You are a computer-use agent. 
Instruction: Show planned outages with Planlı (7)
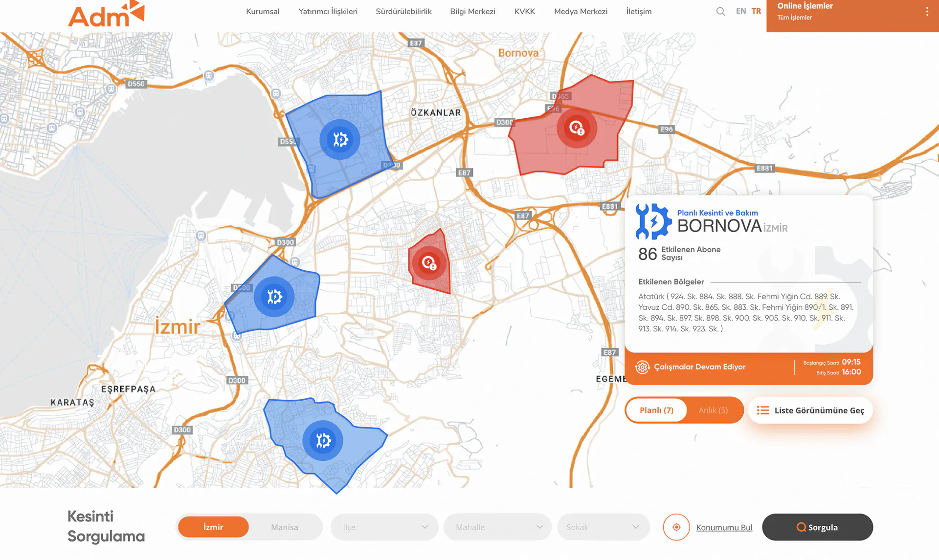click(656, 410)
